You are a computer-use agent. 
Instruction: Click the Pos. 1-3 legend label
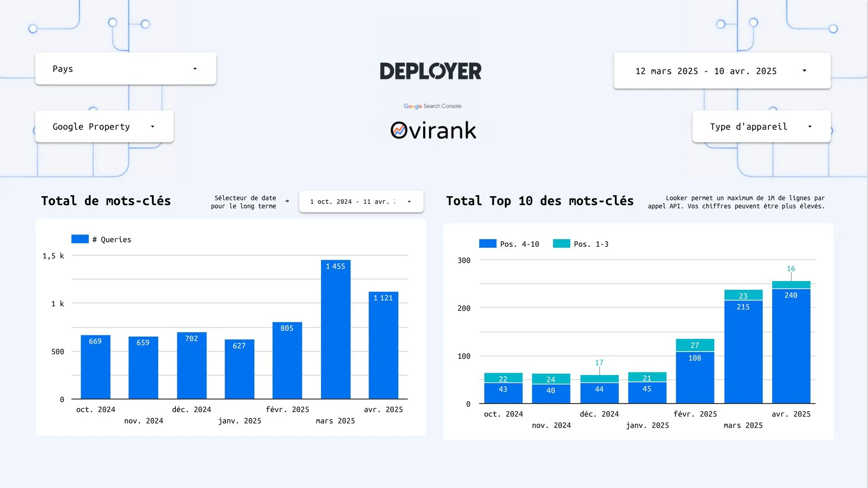point(591,244)
